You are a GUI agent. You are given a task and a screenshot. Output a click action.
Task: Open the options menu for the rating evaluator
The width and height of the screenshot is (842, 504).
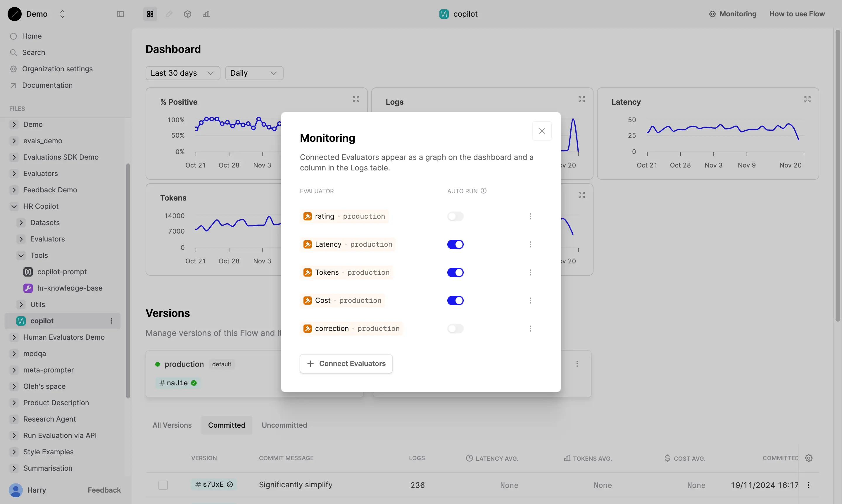pyautogui.click(x=530, y=216)
